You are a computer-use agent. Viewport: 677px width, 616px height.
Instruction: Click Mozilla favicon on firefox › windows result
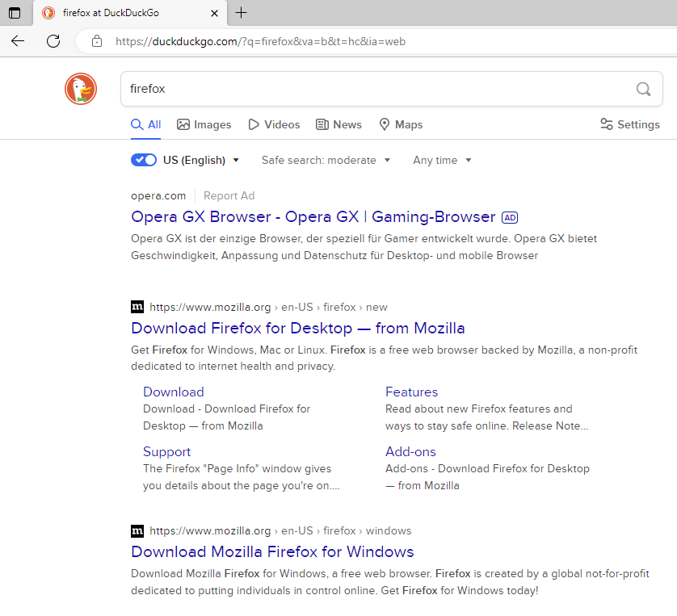[137, 530]
